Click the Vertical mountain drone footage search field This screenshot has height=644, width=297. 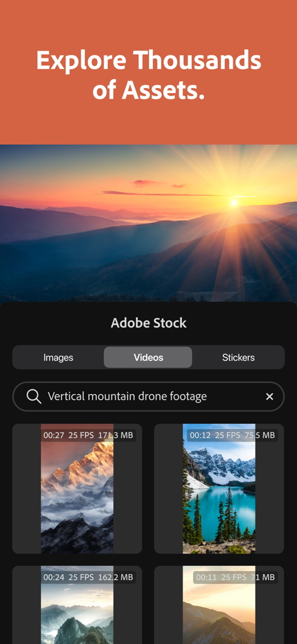148,396
